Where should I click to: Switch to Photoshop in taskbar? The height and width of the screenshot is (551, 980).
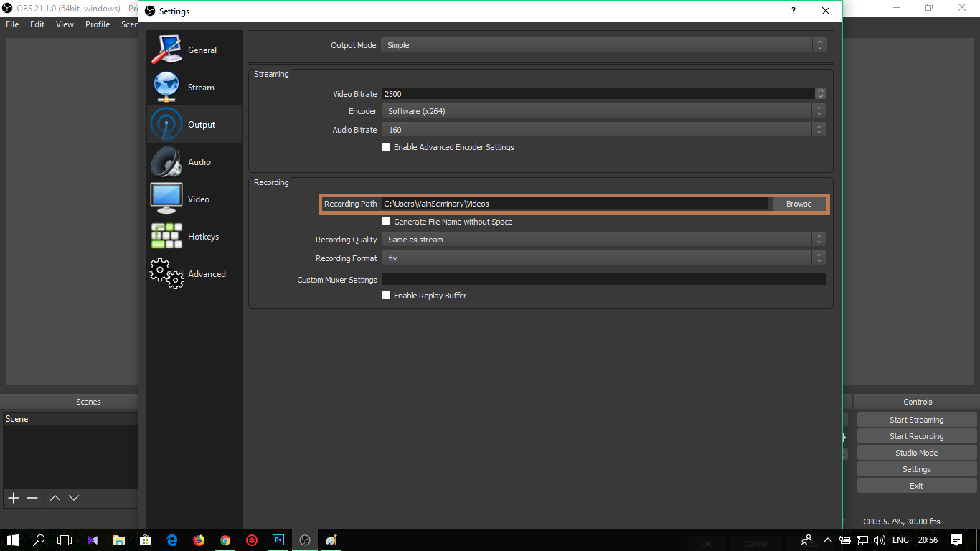pyautogui.click(x=278, y=540)
